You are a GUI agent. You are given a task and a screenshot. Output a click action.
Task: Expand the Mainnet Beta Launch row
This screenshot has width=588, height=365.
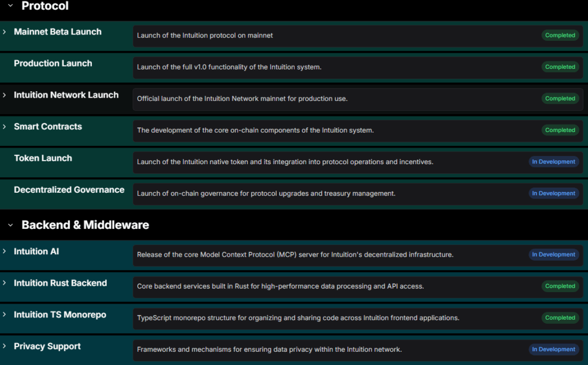[5, 32]
